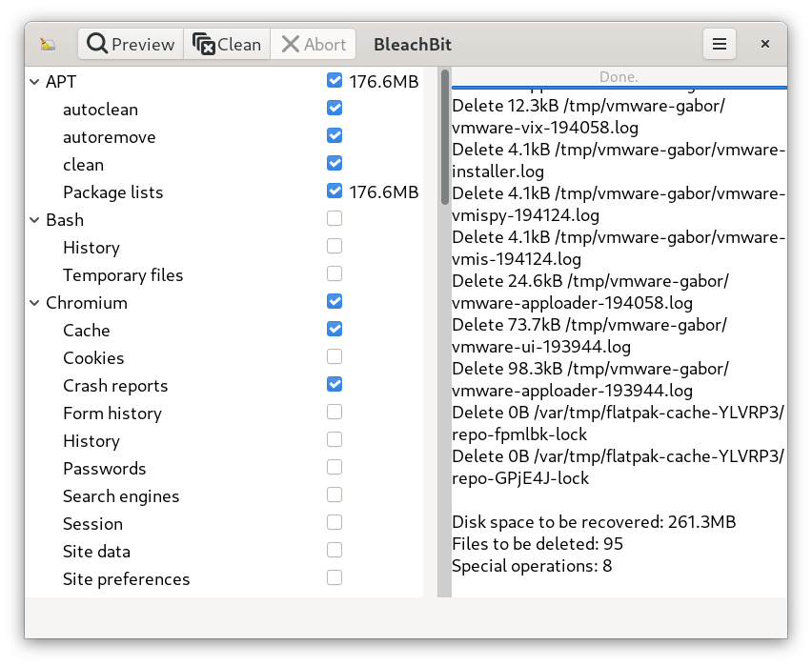Select the Site data row label
The width and height of the screenshot is (812, 666).
tap(96, 552)
